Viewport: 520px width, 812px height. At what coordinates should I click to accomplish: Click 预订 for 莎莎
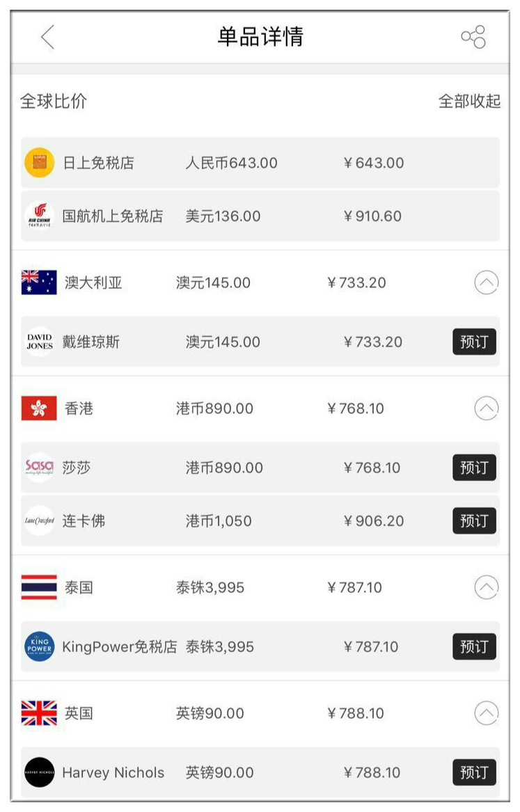coord(475,468)
